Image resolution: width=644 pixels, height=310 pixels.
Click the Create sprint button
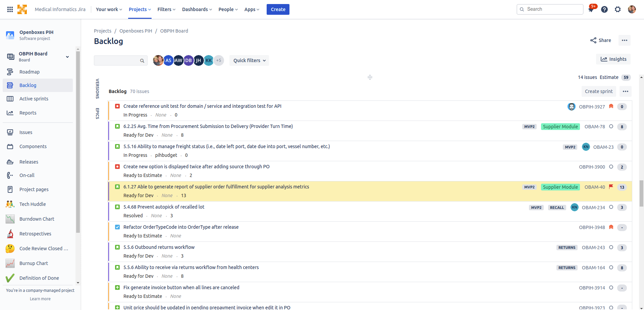(599, 91)
